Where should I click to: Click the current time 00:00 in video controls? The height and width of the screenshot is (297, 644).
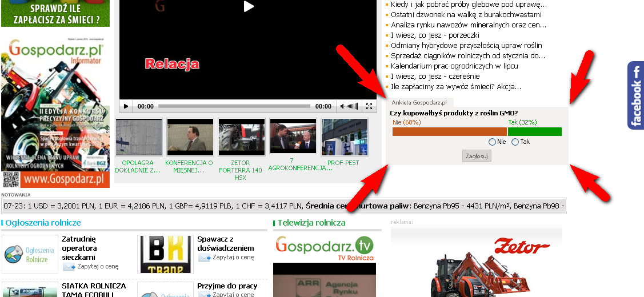coord(145,106)
